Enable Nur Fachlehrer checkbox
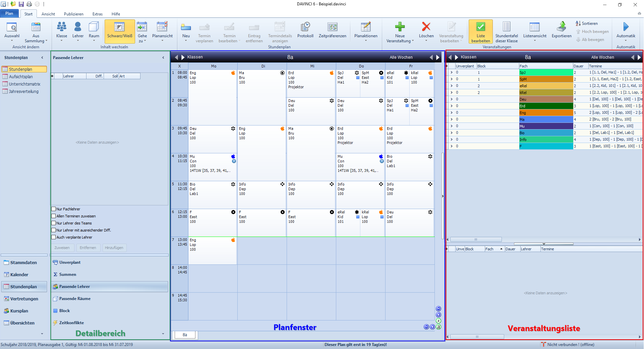 click(53, 209)
